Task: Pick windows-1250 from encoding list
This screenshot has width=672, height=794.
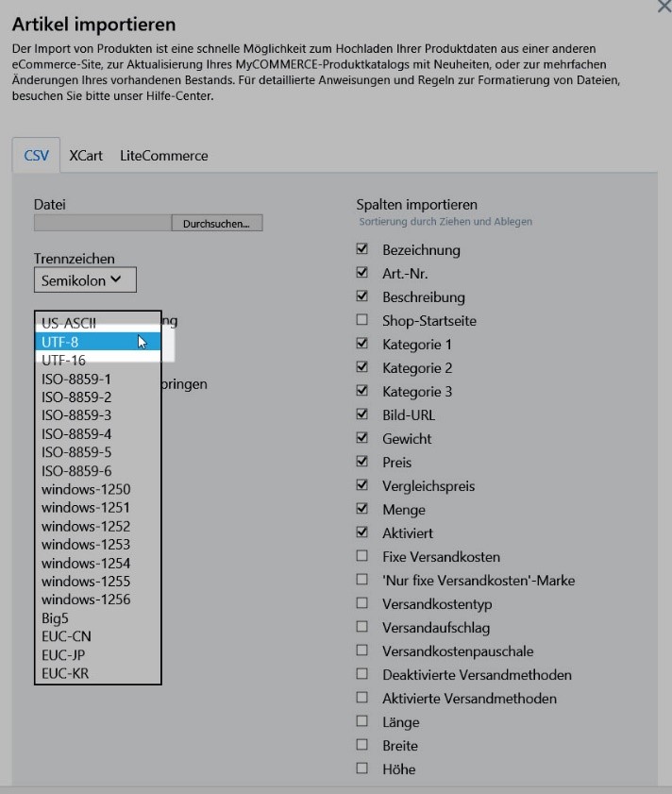Action: tap(98, 489)
